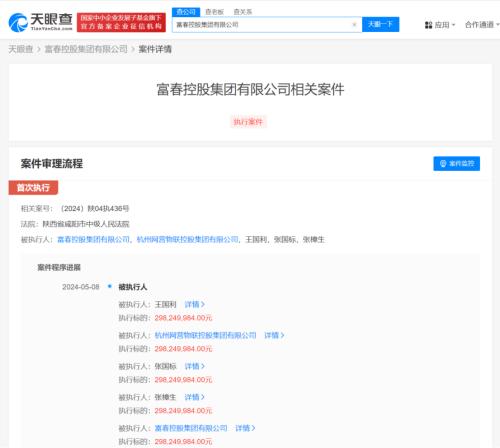Click the court name 陕西省咸阳市中级人民法院
The image size is (500, 448).
(x=86, y=224)
